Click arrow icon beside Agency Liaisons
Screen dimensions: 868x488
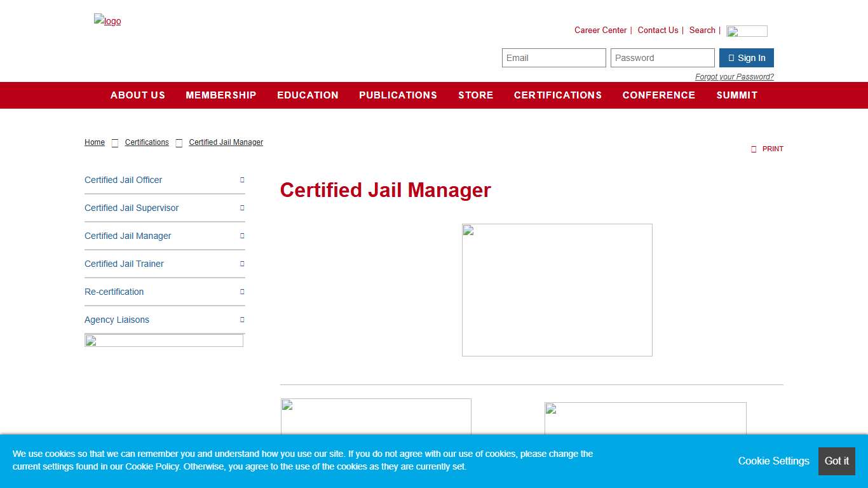[242, 320]
